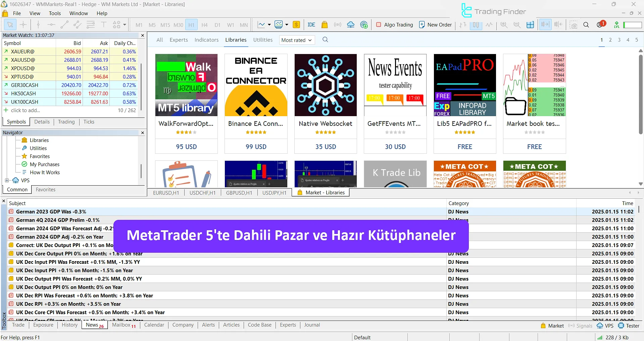Open the Code Base tab in Toolbox
Viewport: 644px width, 341px height.
[259, 325]
